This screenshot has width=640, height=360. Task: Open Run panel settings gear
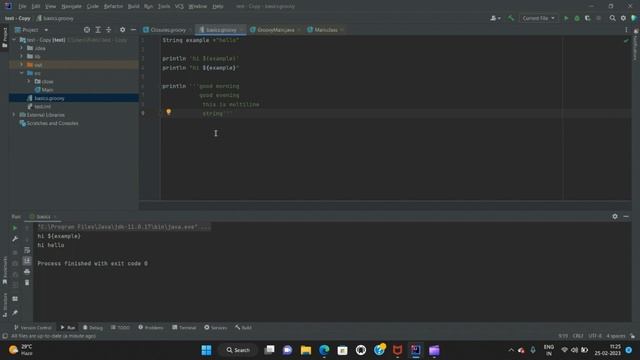[x=615, y=216]
